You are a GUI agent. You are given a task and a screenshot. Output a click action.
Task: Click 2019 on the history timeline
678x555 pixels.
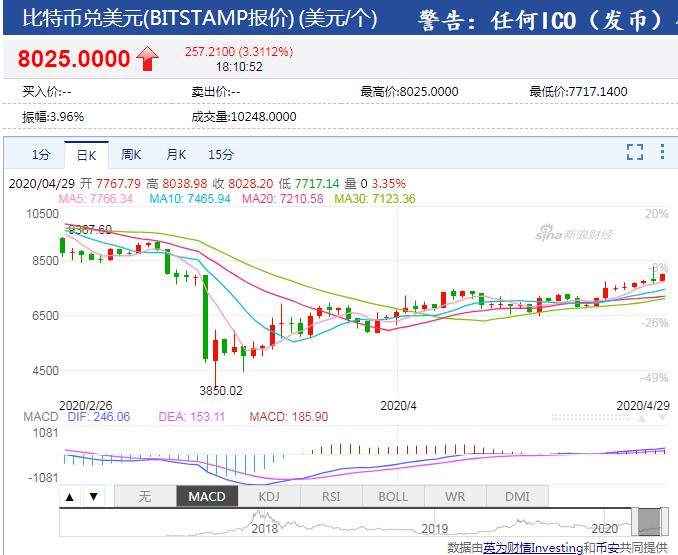[x=435, y=528]
